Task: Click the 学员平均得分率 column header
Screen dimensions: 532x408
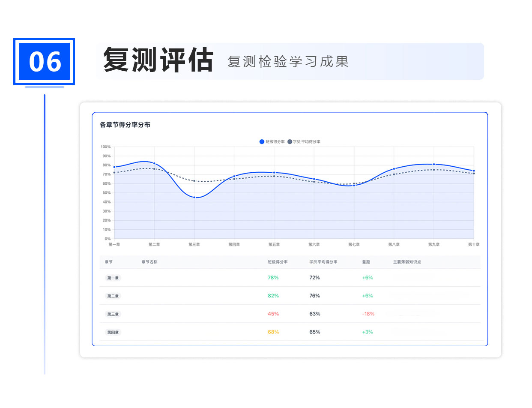Action: (x=323, y=262)
